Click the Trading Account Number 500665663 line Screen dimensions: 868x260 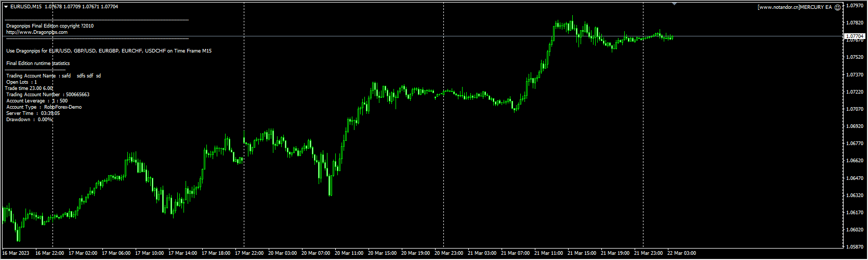(x=48, y=95)
